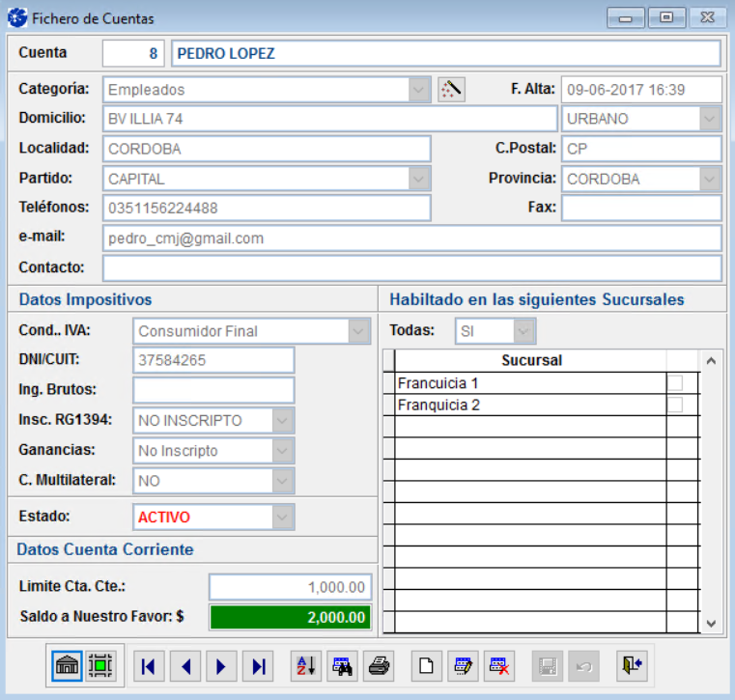Image resolution: width=735 pixels, height=700 pixels.
Task: Click the A-Z sort order icon
Action: point(305,666)
